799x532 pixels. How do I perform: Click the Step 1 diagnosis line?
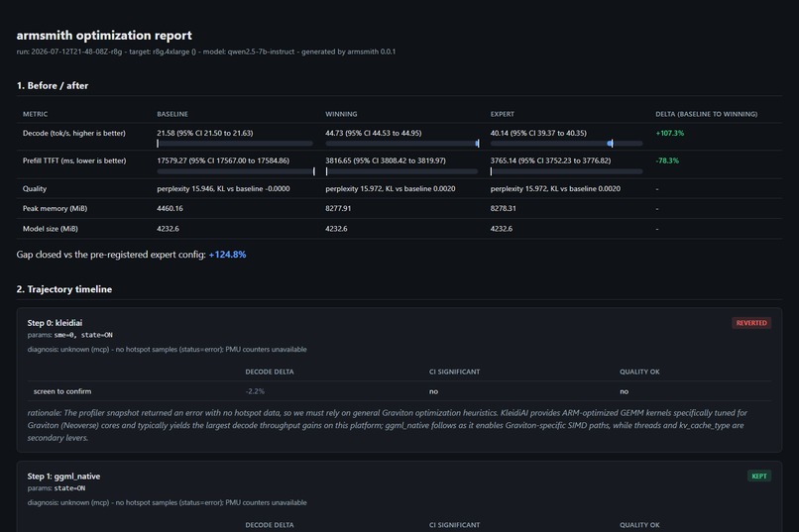tap(168, 502)
